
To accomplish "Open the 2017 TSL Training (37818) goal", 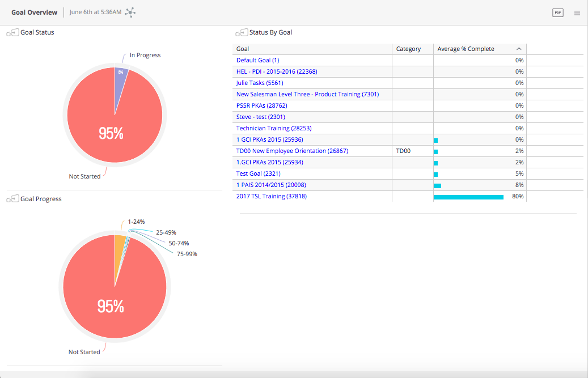I will point(271,196).
